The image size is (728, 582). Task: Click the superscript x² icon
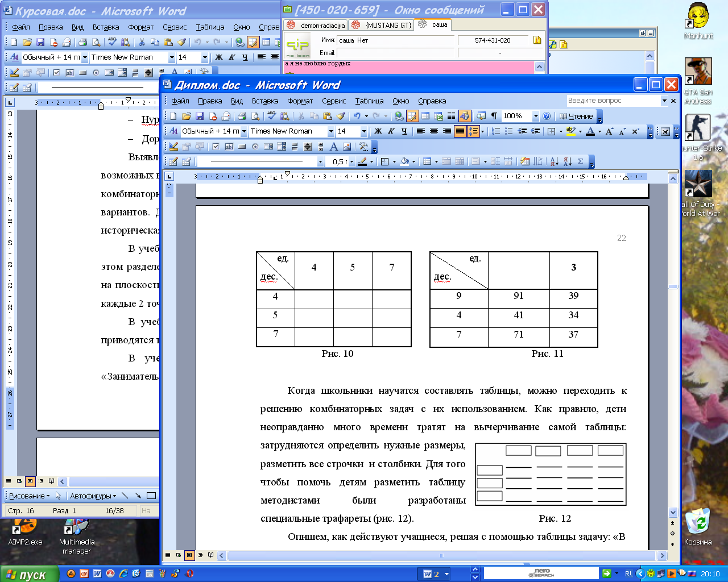tap(635, 131)
